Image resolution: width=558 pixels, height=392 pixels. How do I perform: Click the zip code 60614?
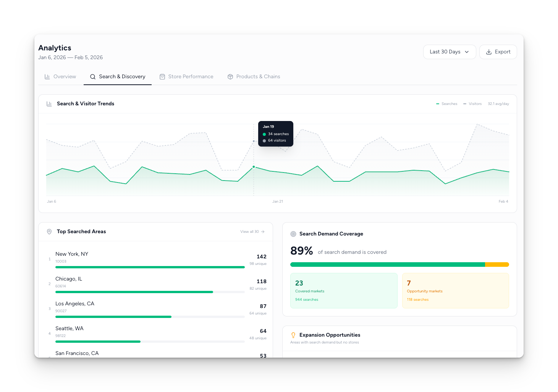click(x=61, y=286)
